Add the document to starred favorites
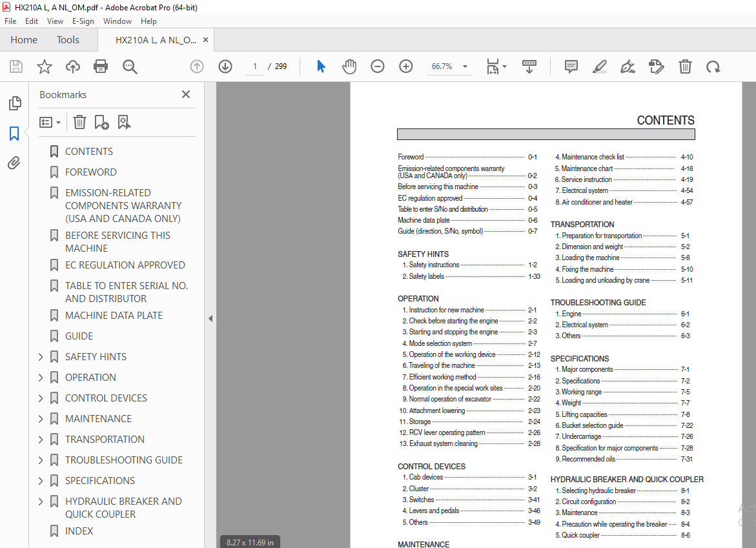 45,66
